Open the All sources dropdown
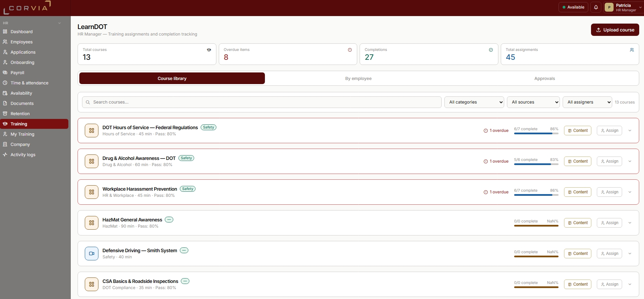The width and height of the screenshot is (644, 299). [533, 102]
